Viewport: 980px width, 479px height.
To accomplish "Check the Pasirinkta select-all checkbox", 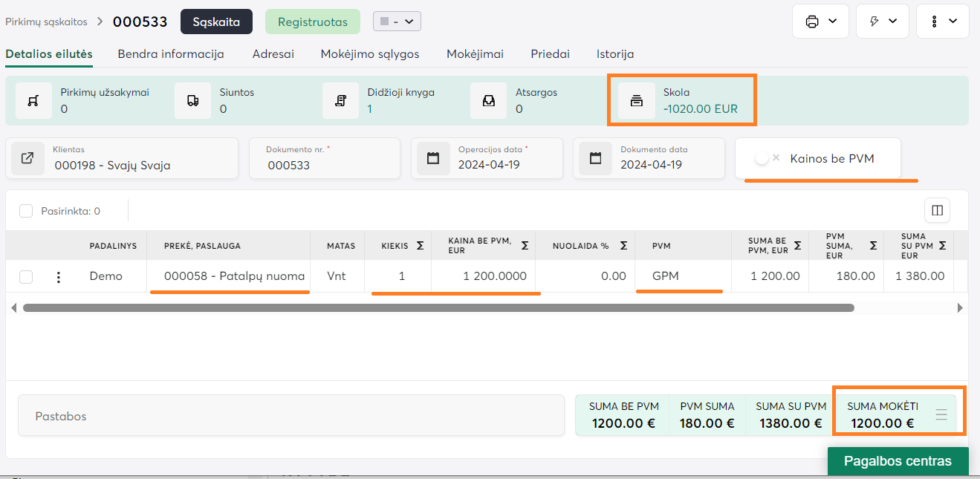I will (26, 211).
